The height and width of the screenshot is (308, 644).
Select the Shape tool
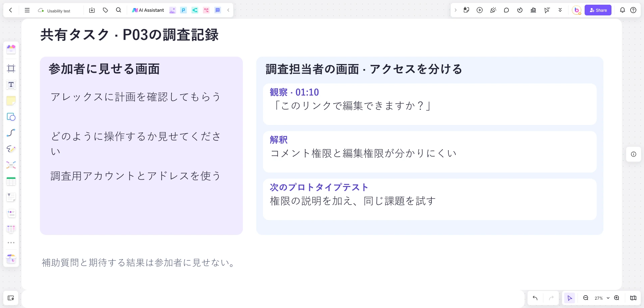(x=11, y=117)
